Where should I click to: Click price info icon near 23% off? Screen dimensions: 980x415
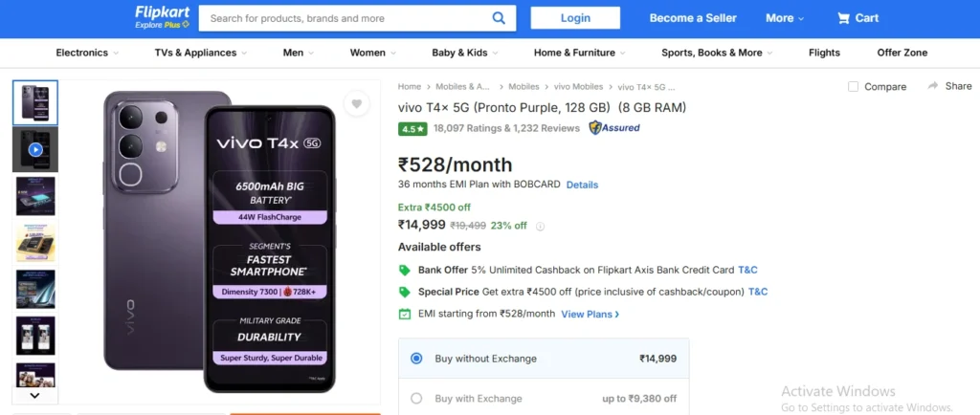(540, 227)
